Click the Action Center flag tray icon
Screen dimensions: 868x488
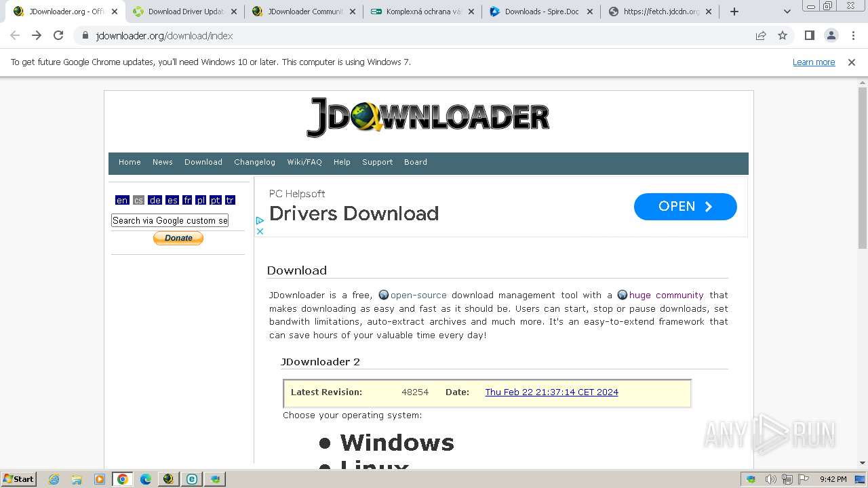click(x=804, y=479)
